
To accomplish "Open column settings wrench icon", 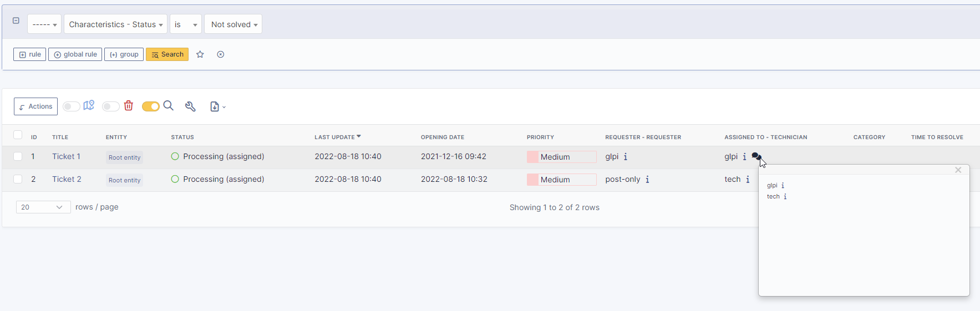I will point(190,106).
